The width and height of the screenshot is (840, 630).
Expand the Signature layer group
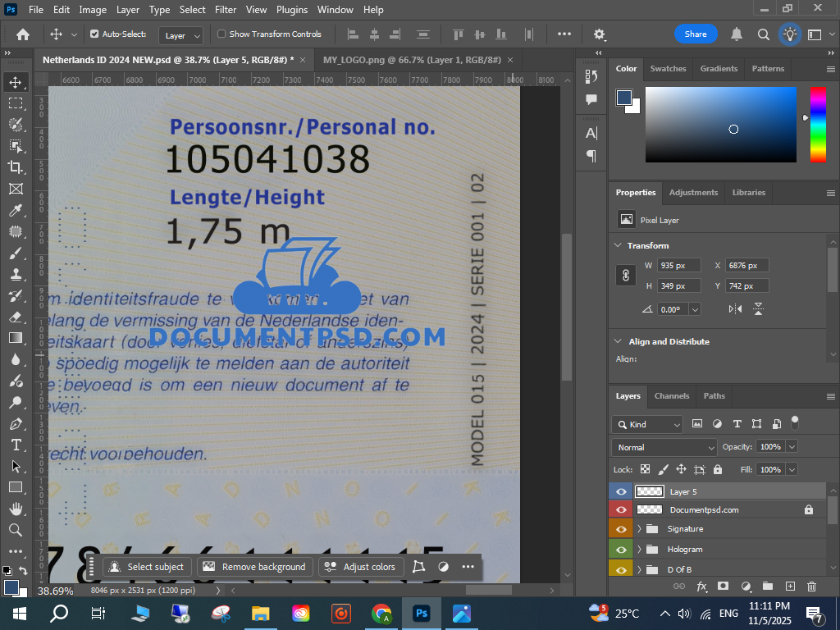(x=639, y=529)
